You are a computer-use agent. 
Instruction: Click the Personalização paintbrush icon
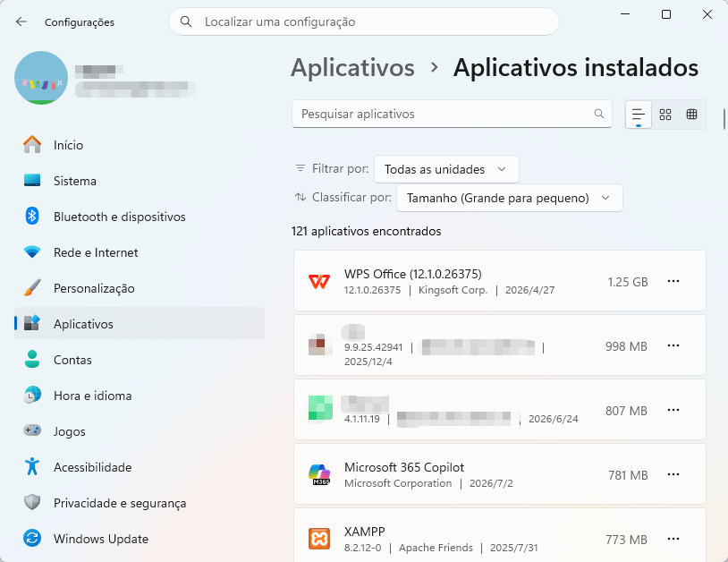pos(32,288)
